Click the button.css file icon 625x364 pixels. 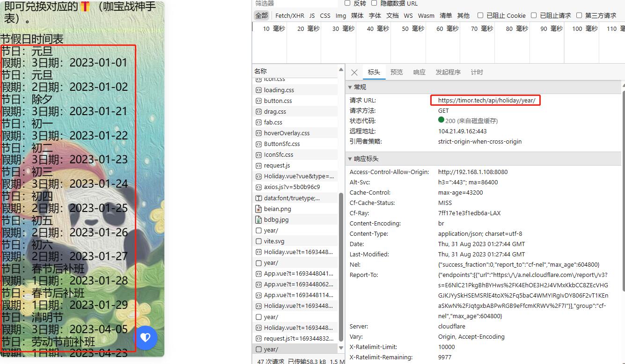tap(258, 101)
